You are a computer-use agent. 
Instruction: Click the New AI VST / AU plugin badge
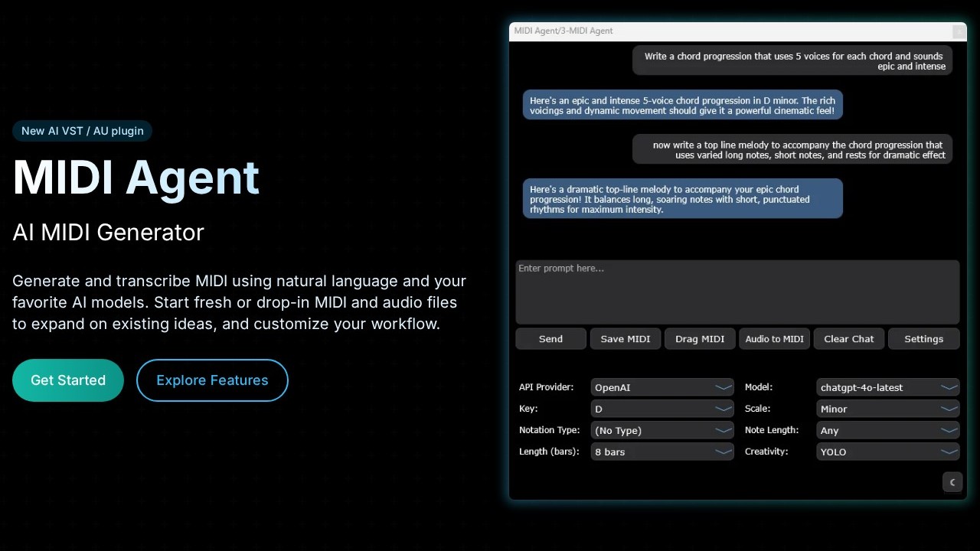(x=83, y=131)
